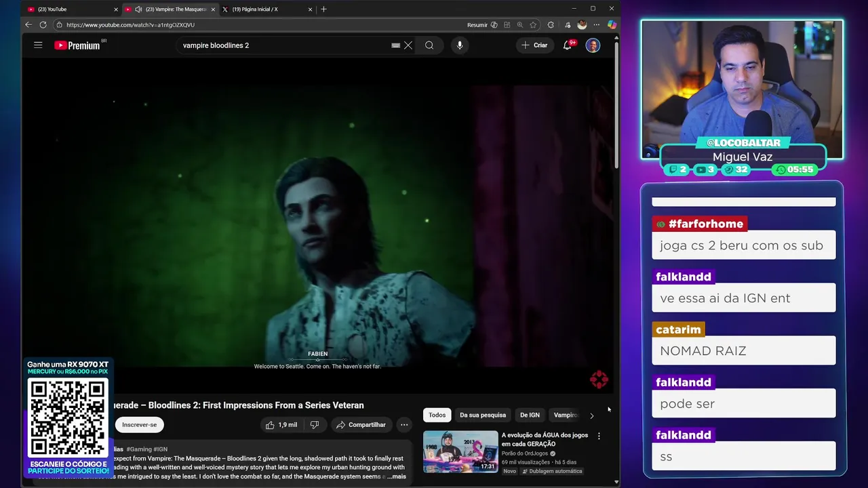868x488 pixels.
Task: Click the search field with 'vampire bloodlines 2'
Action: pyautogui.click(x=285, y=45)
